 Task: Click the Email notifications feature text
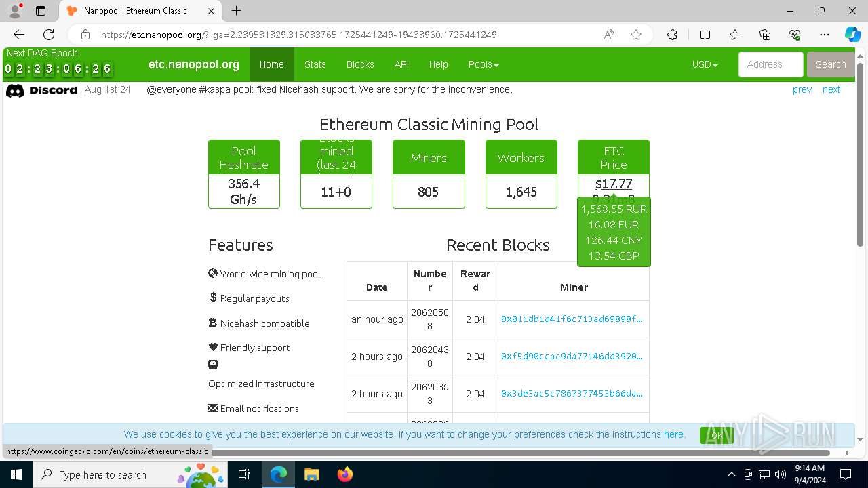(259, 409)
